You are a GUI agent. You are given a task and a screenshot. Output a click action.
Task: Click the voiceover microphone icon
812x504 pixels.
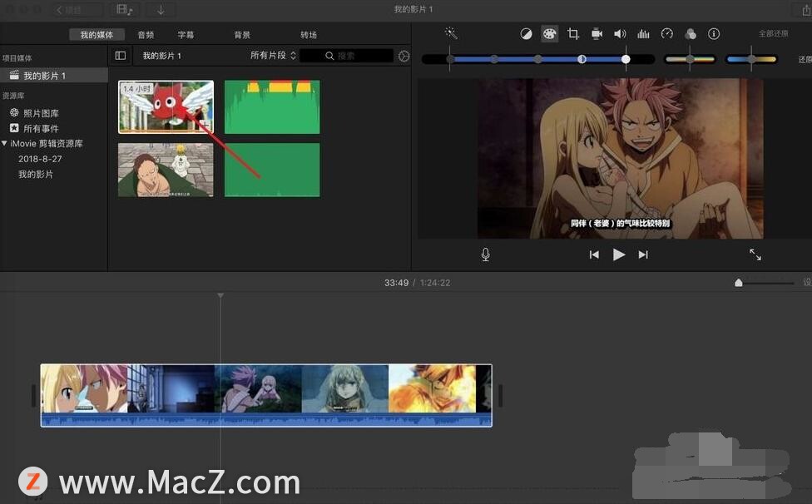click(x=485, y=254)
